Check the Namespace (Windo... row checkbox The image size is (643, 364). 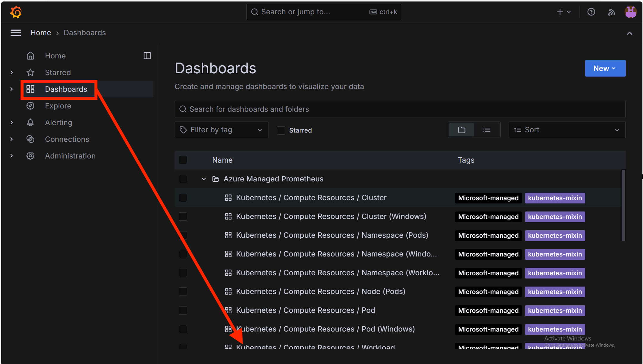click(x=183, y=254)
